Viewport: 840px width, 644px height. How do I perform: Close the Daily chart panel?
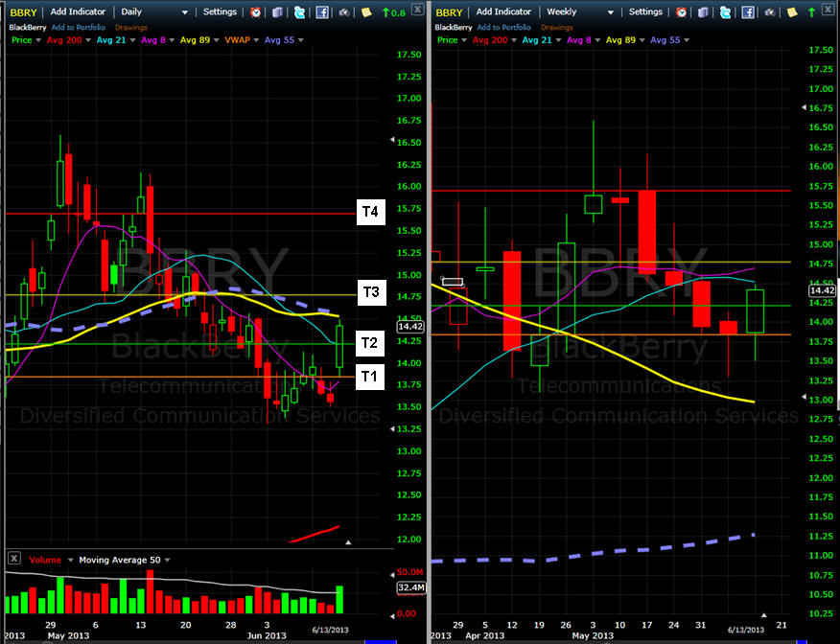416,10
